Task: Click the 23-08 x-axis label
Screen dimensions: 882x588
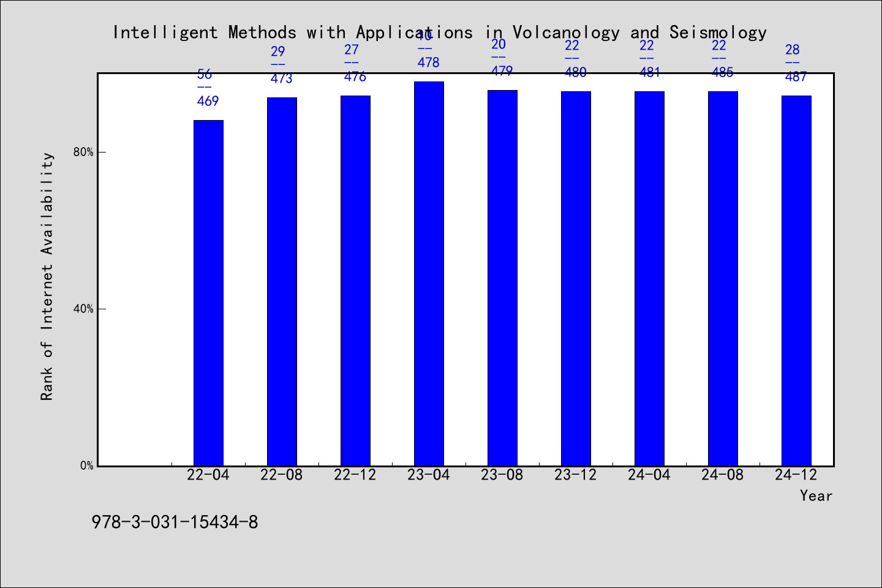Action: (x=502, y=475)
